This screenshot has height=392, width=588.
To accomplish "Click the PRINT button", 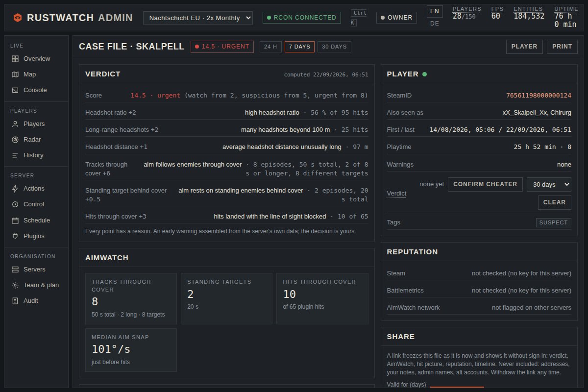I will pyautogui.click(x=562, y=47).
